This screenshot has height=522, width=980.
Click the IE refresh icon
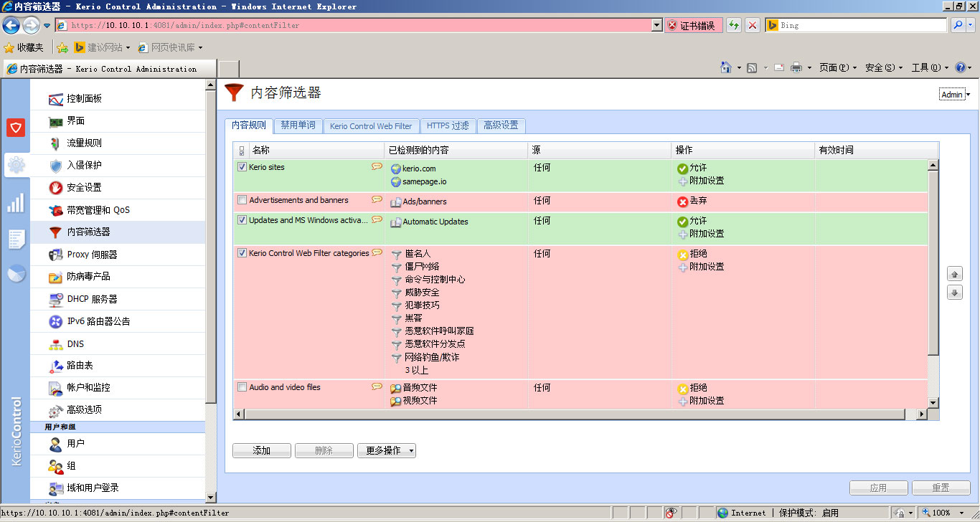(734, 25)
